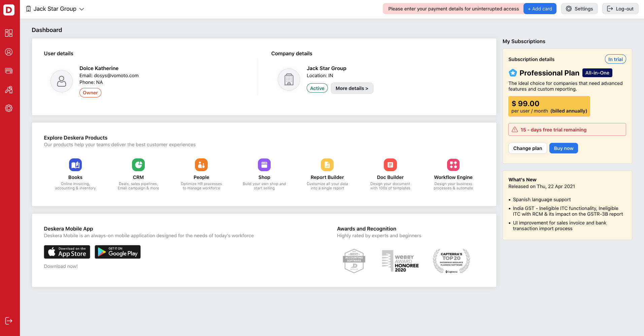Image resolution: width=644 pixels, height=336 pixels.
Task: Open the Shop product icon
Action: coord(264,165)
